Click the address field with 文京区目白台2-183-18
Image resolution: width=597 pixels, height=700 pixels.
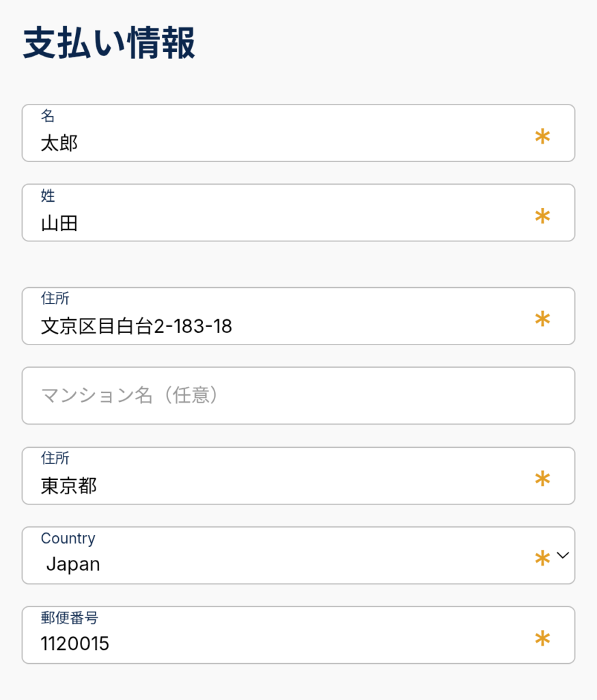click(x=273, y=326)
